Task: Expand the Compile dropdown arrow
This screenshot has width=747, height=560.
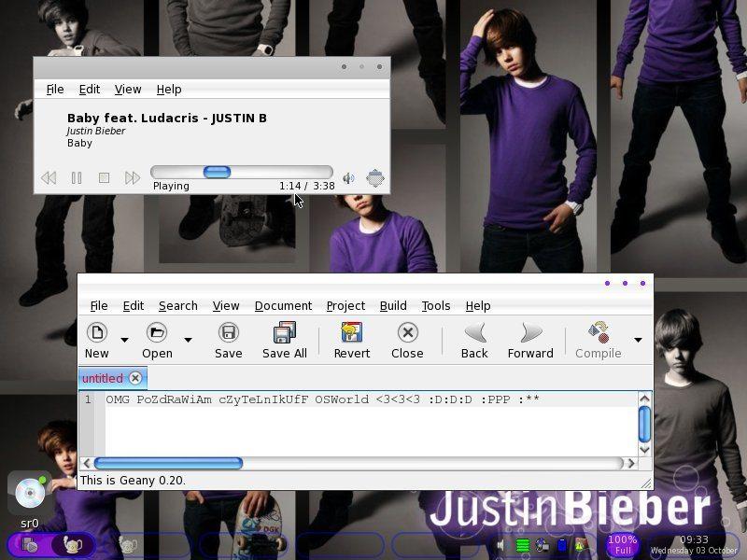Action: click(x=638, y=340)
